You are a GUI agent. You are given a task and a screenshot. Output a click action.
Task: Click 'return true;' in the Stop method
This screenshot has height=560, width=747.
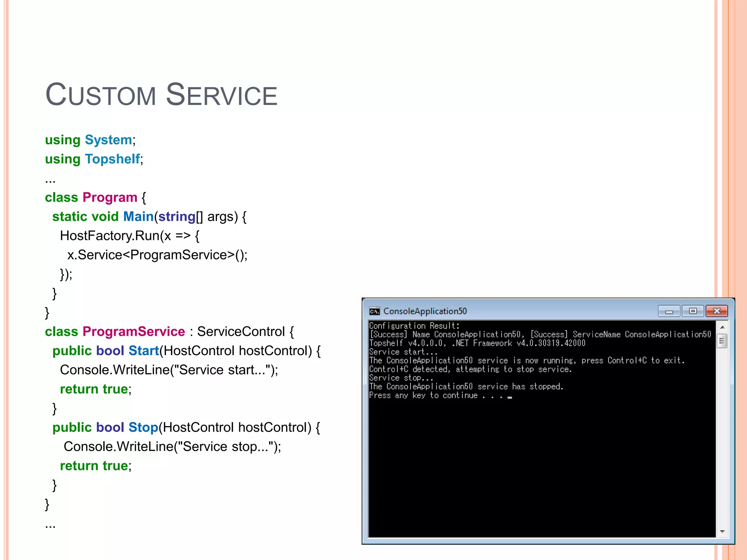click(x=96, y=466)
